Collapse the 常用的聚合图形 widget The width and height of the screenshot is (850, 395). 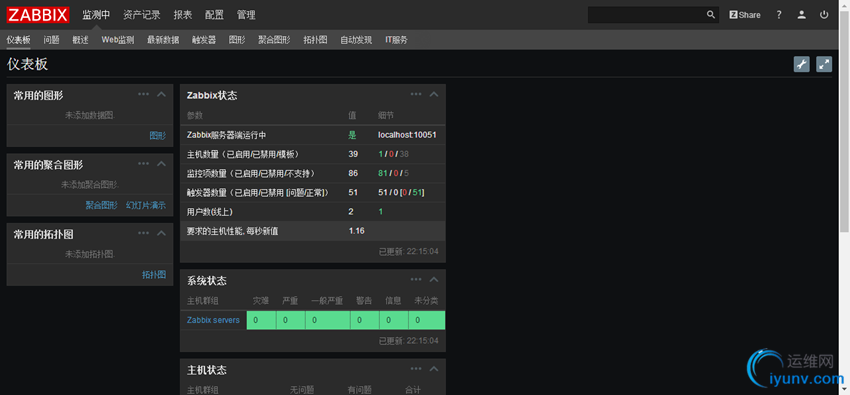[161, 164]
